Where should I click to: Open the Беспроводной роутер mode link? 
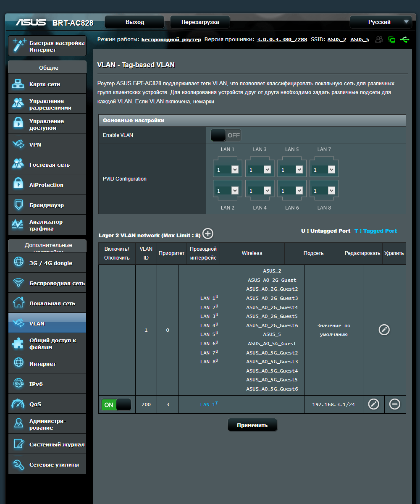pos(171,39)
